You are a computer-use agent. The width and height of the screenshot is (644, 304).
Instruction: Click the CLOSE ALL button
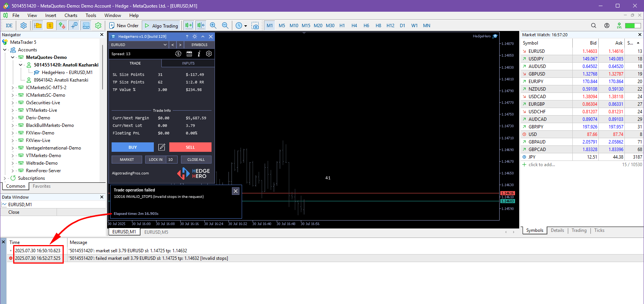tap(196, 160)
